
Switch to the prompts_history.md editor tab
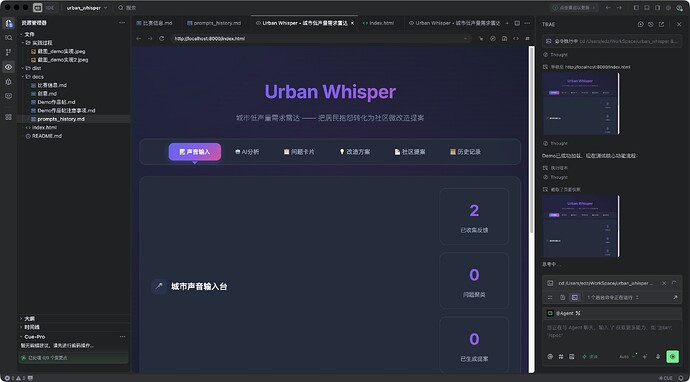[x=214, y=23]
